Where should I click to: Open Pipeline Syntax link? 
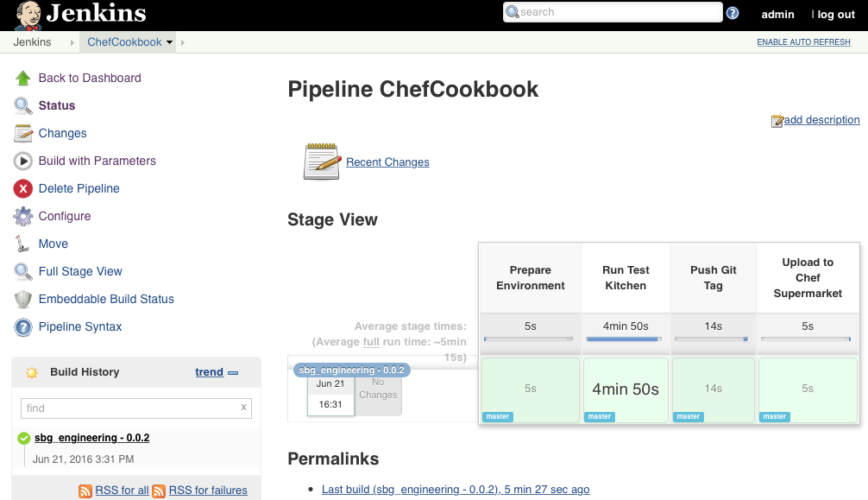point(79,327)
